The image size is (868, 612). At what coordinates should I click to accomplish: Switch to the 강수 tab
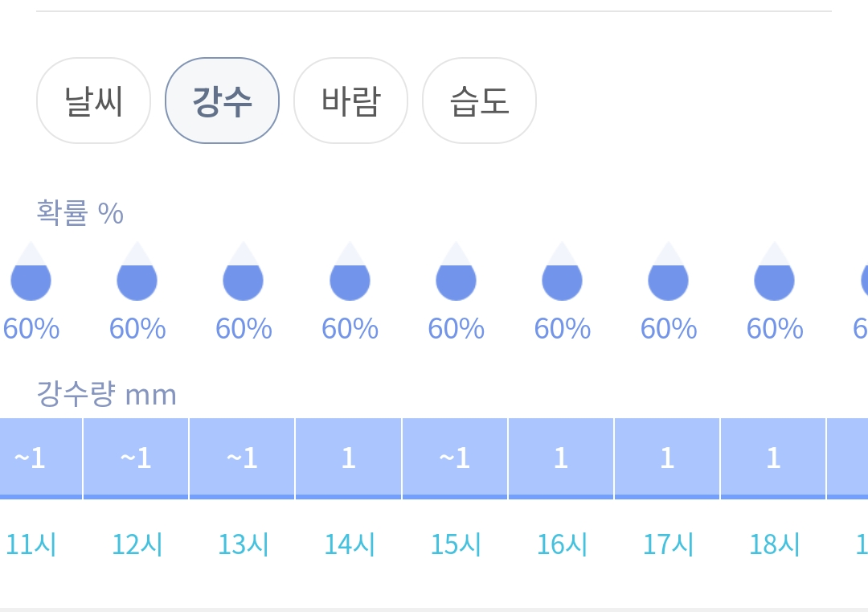tap(222, 101)
